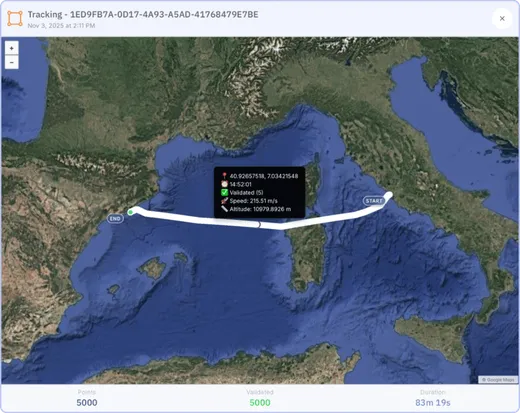Click the date Nov 3, 2025 at 2:11 PM

(61, 26)
